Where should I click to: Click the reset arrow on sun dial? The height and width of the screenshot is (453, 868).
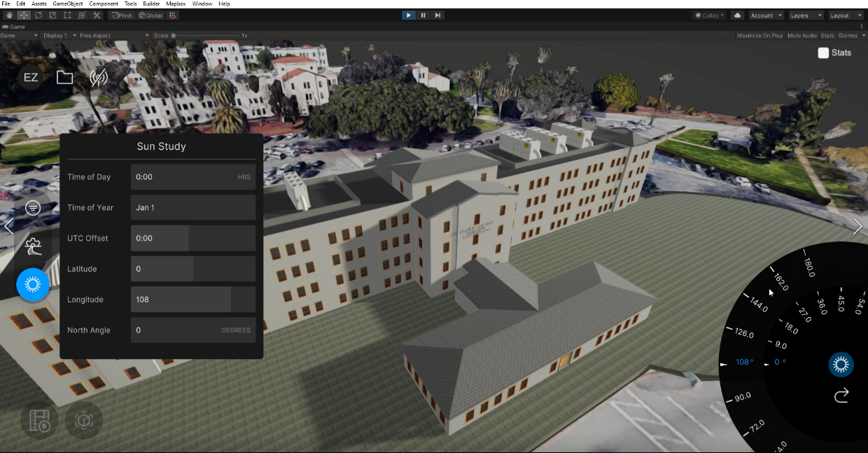pos(841,396)
